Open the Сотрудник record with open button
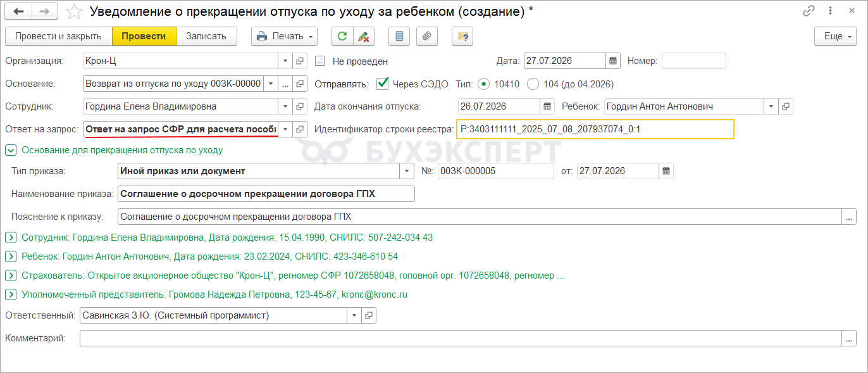The width and height of the screenshot is (868, 373). (301, 106)
